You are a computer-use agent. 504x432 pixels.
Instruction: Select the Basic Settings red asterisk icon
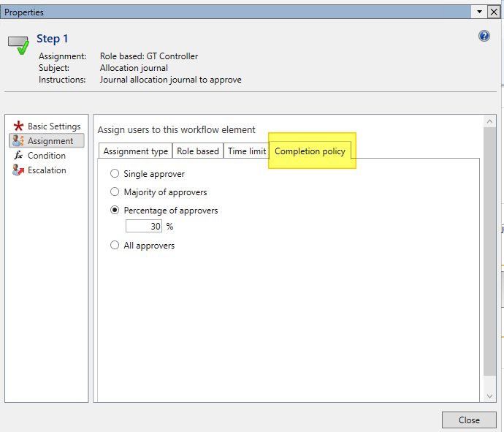coord(18,126)
